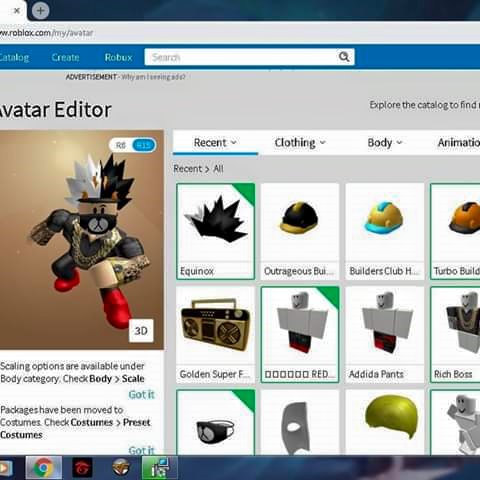Dismiss scaling tip with Got it
This screenshot has width=480, height=480.
[141, 395]
